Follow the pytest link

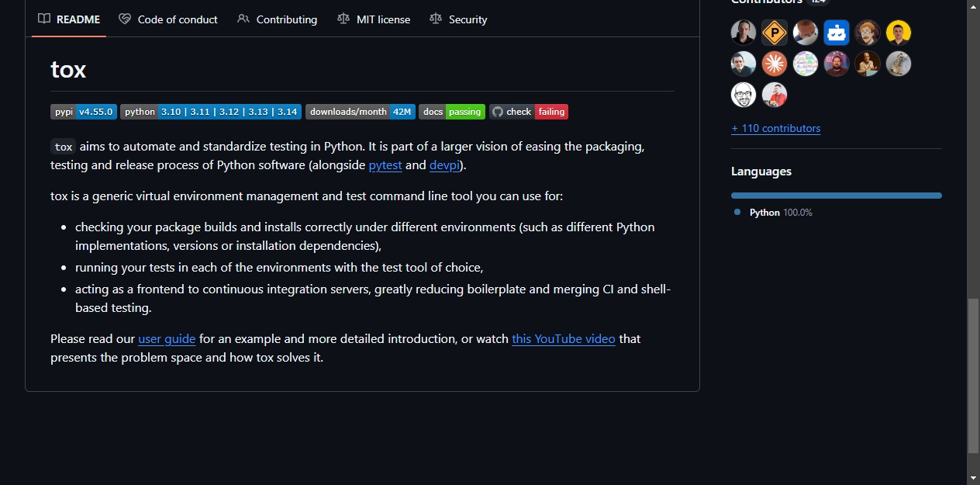tap(385, 165)
